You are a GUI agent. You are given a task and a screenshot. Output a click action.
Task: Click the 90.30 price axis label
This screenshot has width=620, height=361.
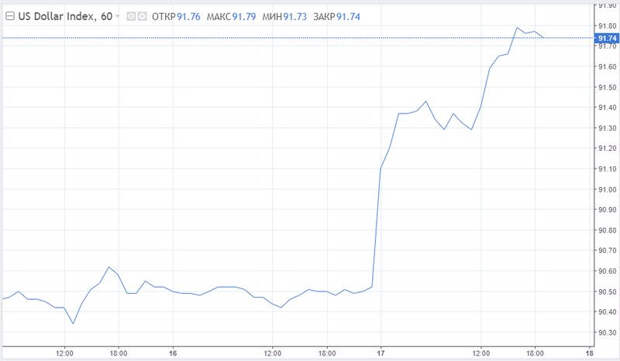pos(607,333)
